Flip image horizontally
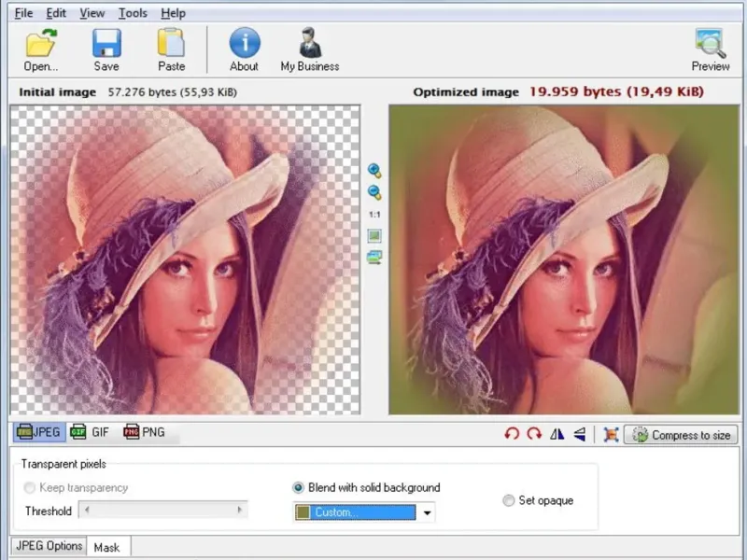 coord(557,434)
